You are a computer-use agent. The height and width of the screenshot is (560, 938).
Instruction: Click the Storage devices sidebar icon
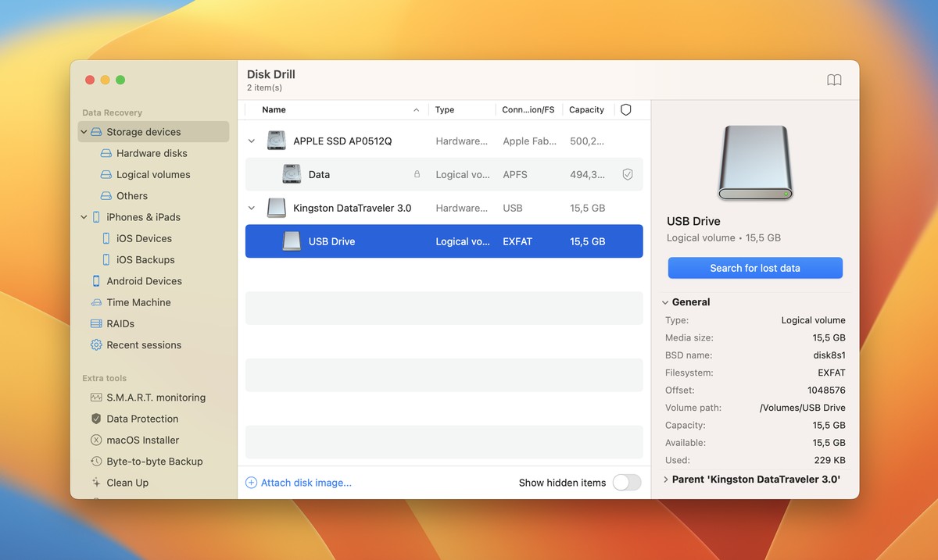(x=96, y=132)
